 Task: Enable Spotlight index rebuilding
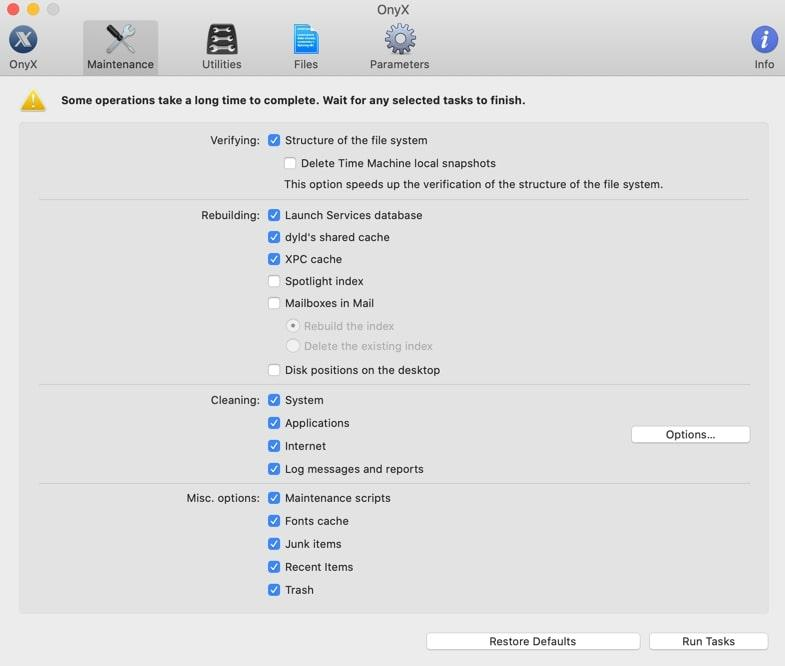[x=274, y=281]
